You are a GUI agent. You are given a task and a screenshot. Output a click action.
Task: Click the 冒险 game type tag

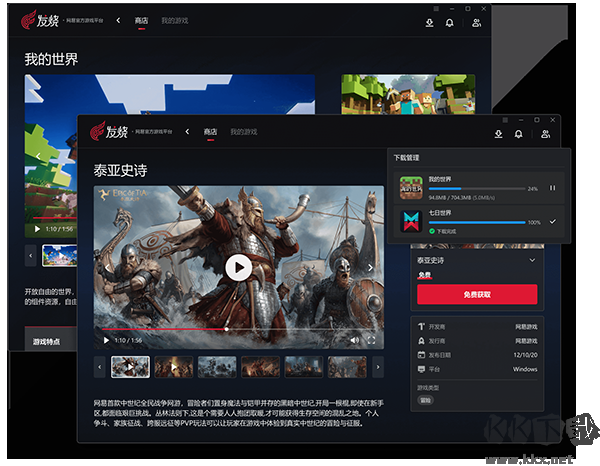426,400
